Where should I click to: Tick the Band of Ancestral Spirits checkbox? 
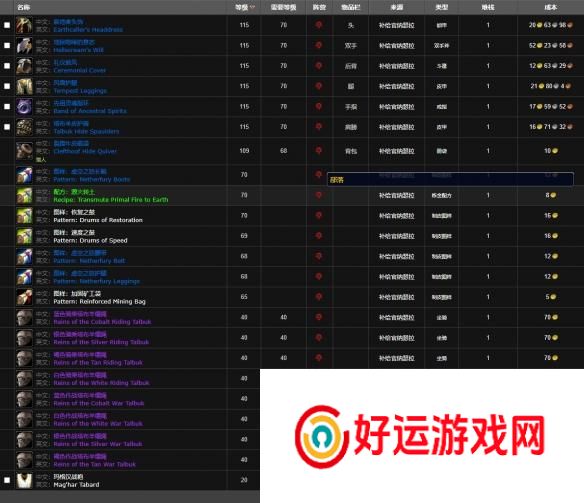click(x=7, y=106)
